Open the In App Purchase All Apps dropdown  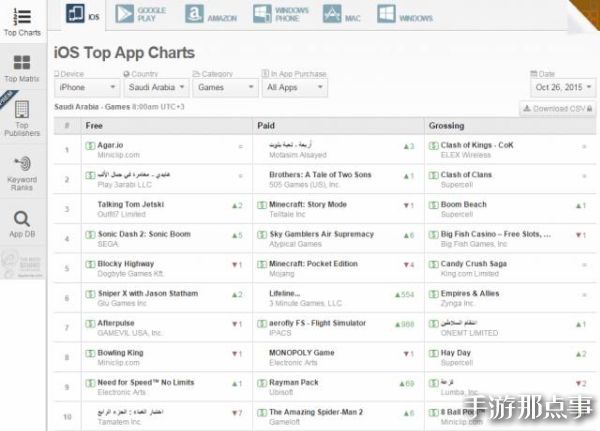pos(295,88)
